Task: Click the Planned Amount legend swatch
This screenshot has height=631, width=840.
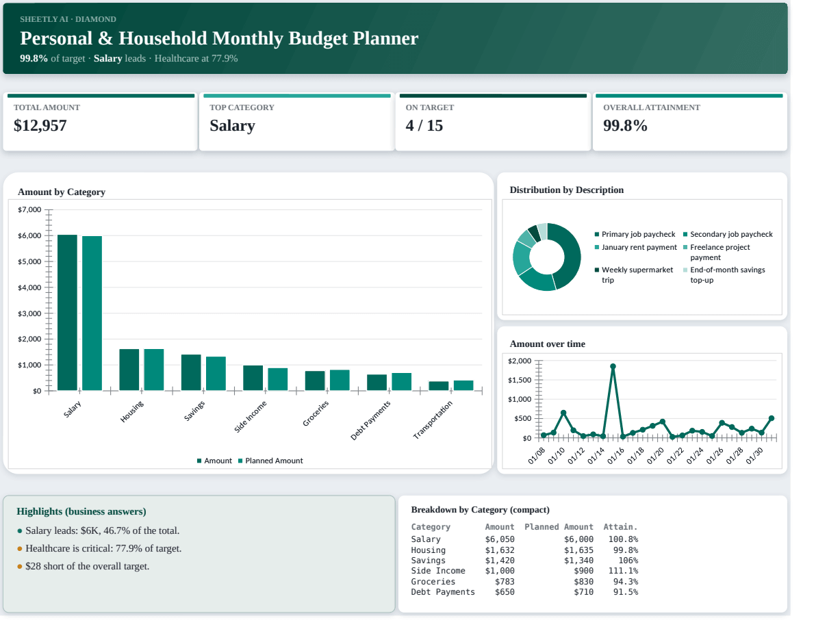Action: pyautogui.click(x=240, y=461)
